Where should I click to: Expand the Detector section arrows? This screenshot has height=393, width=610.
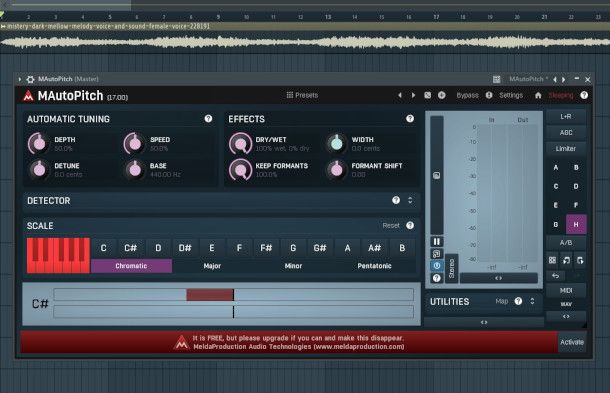click(x=410, y=200)
